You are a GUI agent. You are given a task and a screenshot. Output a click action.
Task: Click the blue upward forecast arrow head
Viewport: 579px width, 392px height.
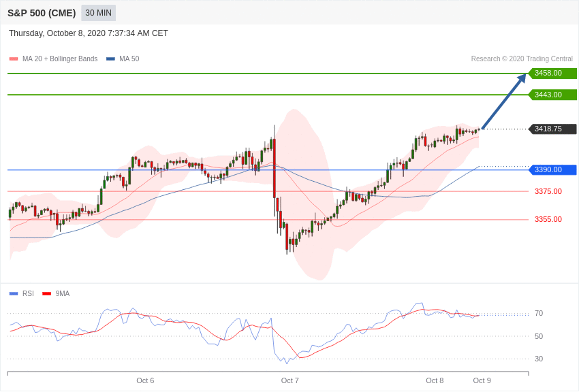(522, 78)
